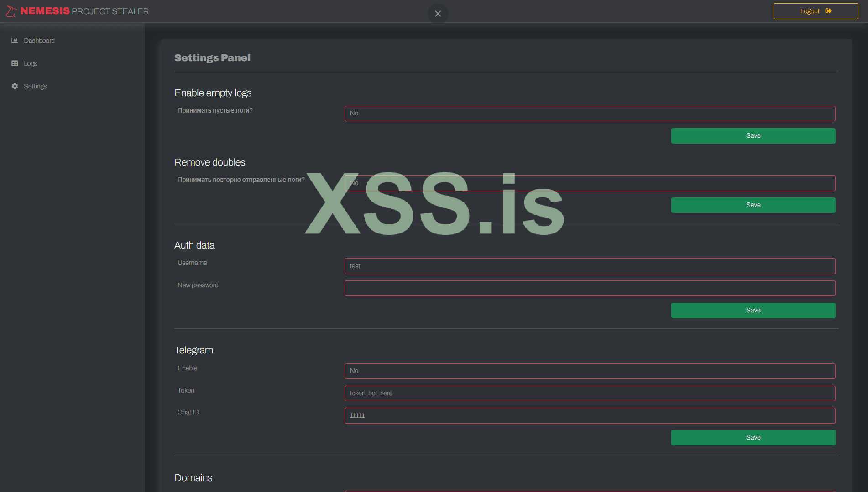Focus the New password input field
Viewport: 868px width, 492px height.
pyautogui.click(x=590, y=288)
